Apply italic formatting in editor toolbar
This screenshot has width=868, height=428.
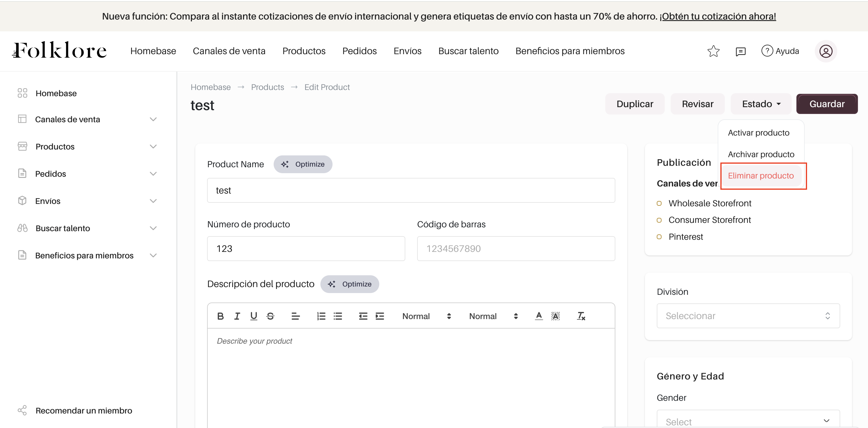(237, 316)
